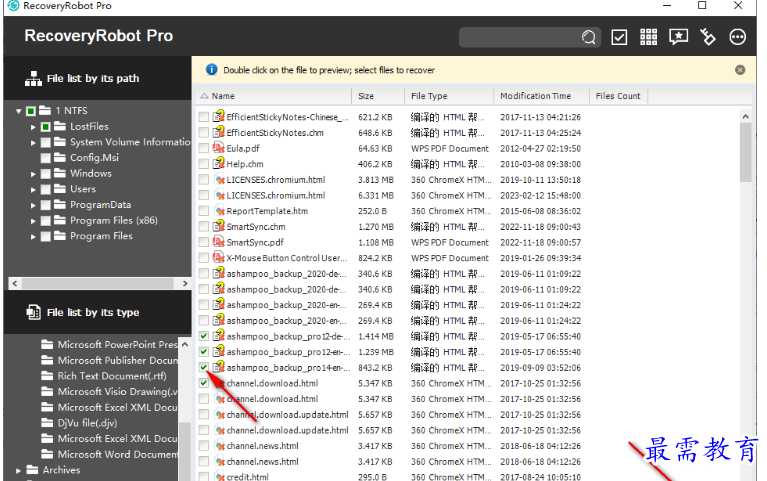
Task: Click the RecoveryRobot Pro title bar app icon
Action: tap(13, 6)
